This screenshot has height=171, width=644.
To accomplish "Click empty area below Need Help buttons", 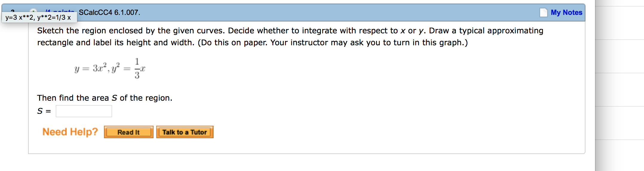I will [x=299, y=146].
